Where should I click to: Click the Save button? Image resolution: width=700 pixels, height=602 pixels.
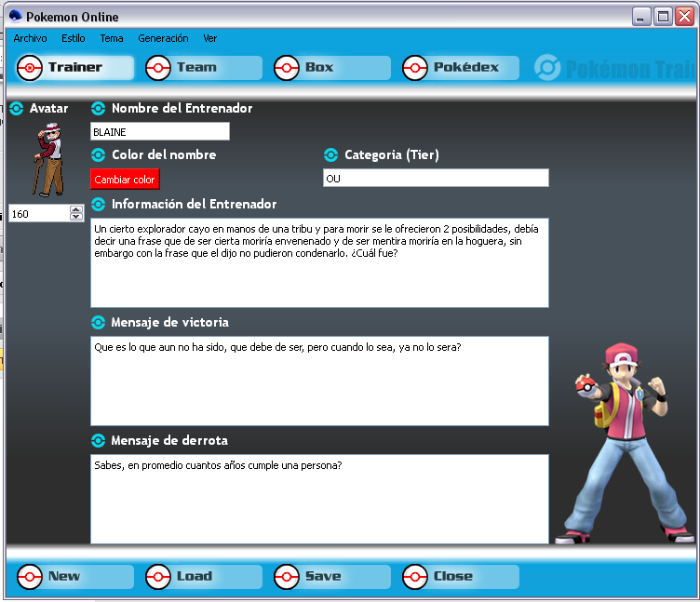tap(331, 577)
